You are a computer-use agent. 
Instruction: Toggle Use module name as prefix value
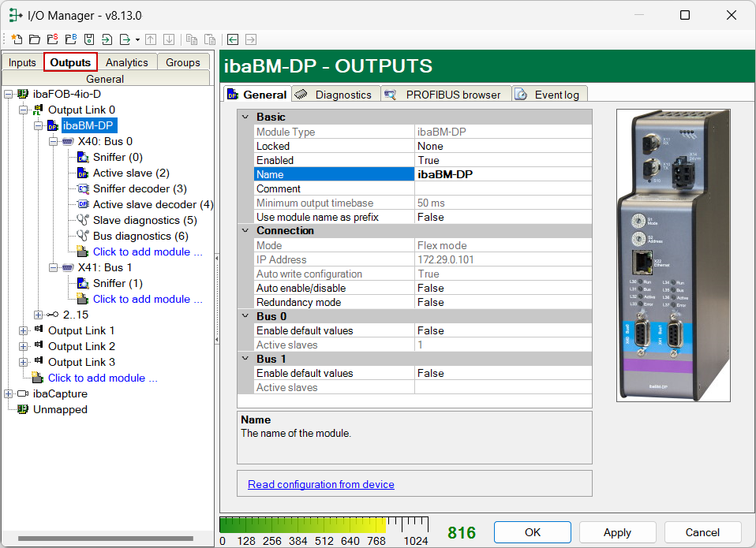pos(503,217)
